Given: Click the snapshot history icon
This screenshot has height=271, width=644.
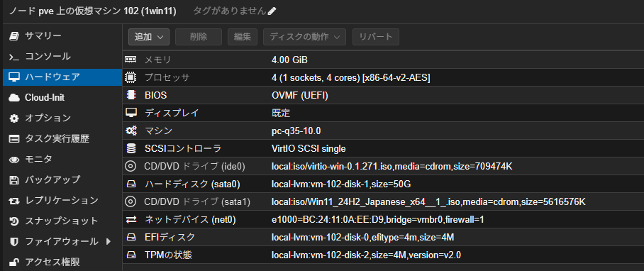Looking at the screenshot, I should click(14, 221).
